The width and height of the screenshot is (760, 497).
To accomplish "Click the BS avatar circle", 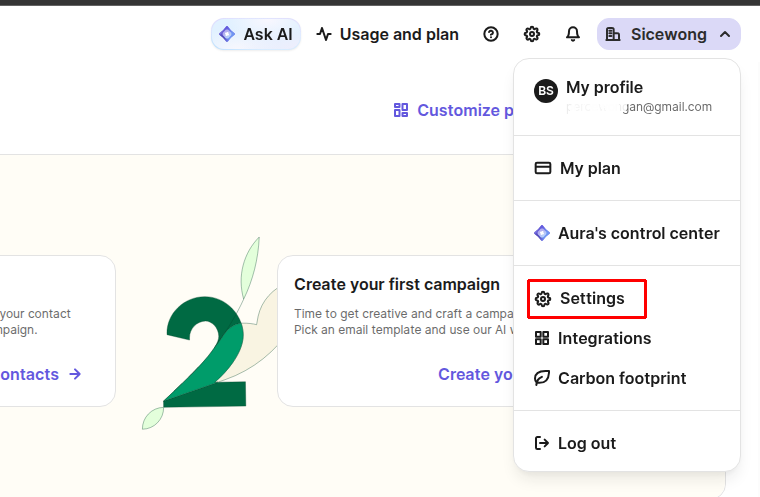I will point(546,91).
